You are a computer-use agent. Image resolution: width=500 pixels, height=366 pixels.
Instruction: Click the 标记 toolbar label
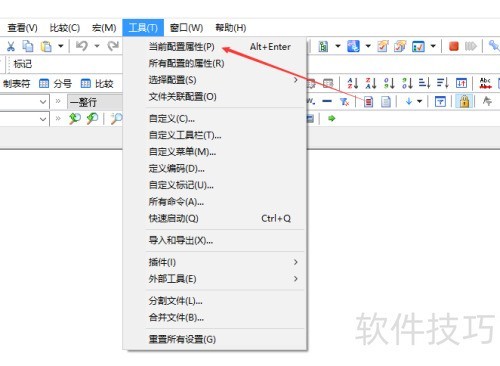[23, 64]
